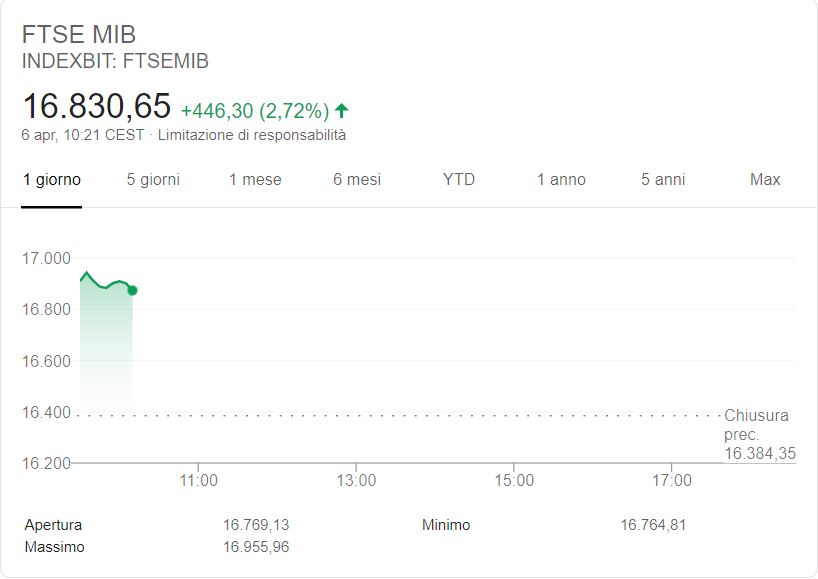Click the +446,30 (2,72%) change figure
The height and width of the screenshot is (579, 818).
(x=255, y=111)
